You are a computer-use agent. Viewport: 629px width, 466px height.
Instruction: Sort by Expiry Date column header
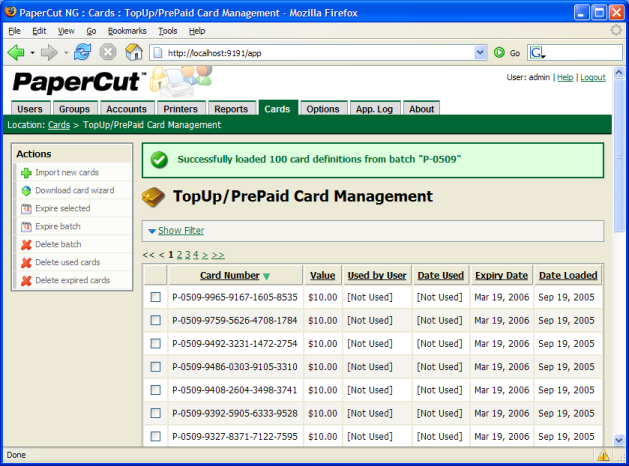tap(501, 276)
